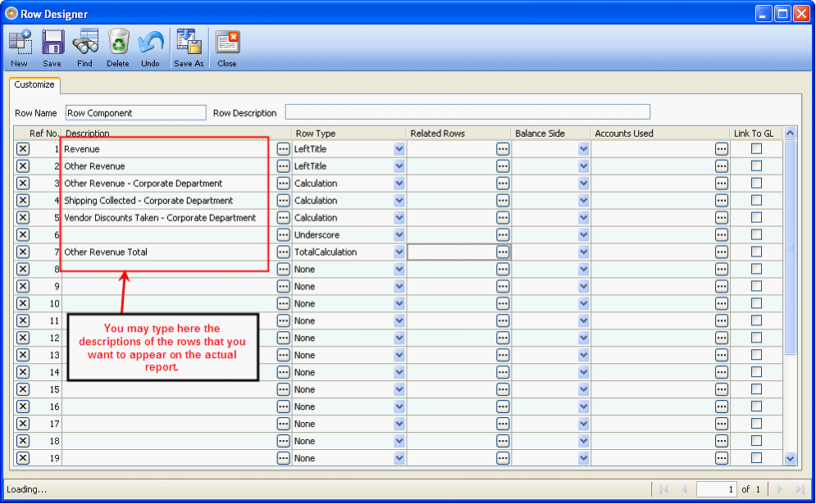This screenshot has width=816, height=504.
Task: Go to the last page
Action: click(x=800, y=489)
